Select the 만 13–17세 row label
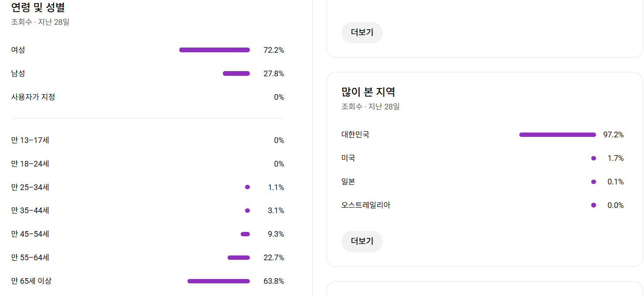This screenshot has width=644, height=296. [30, 140]
